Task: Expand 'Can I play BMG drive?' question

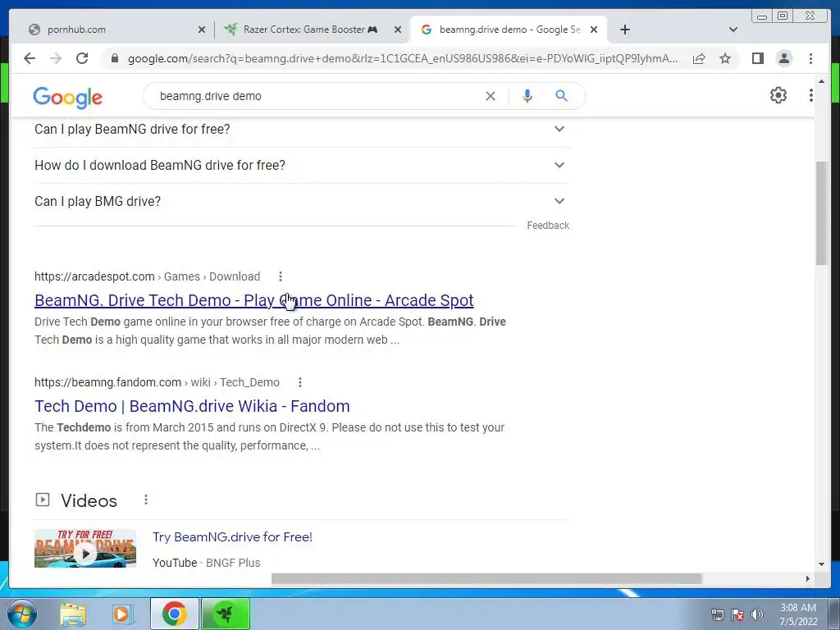Action: (300, 201)
